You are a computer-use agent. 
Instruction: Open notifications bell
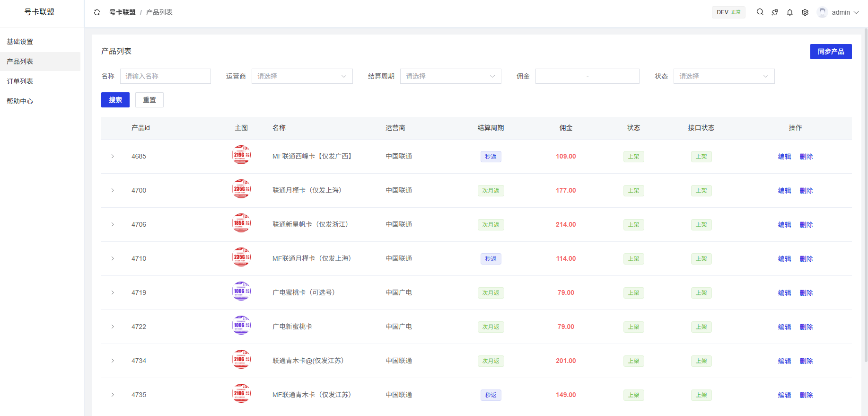point(789,12)
